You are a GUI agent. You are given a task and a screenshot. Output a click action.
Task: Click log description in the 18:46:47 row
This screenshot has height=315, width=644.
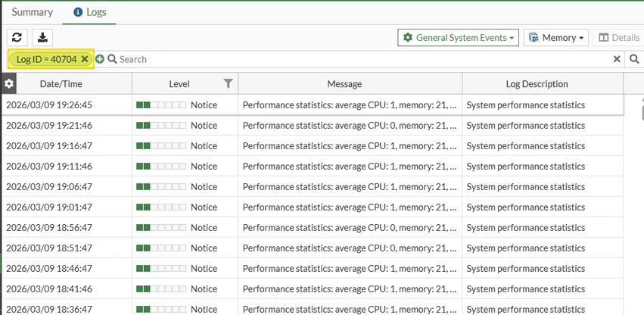(526, 268)
